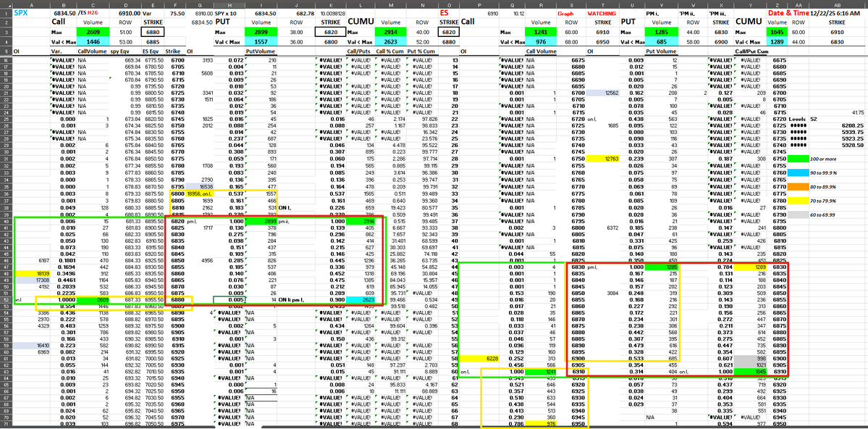
Task: Select the 'Levels' label cell
Action: 799,119
